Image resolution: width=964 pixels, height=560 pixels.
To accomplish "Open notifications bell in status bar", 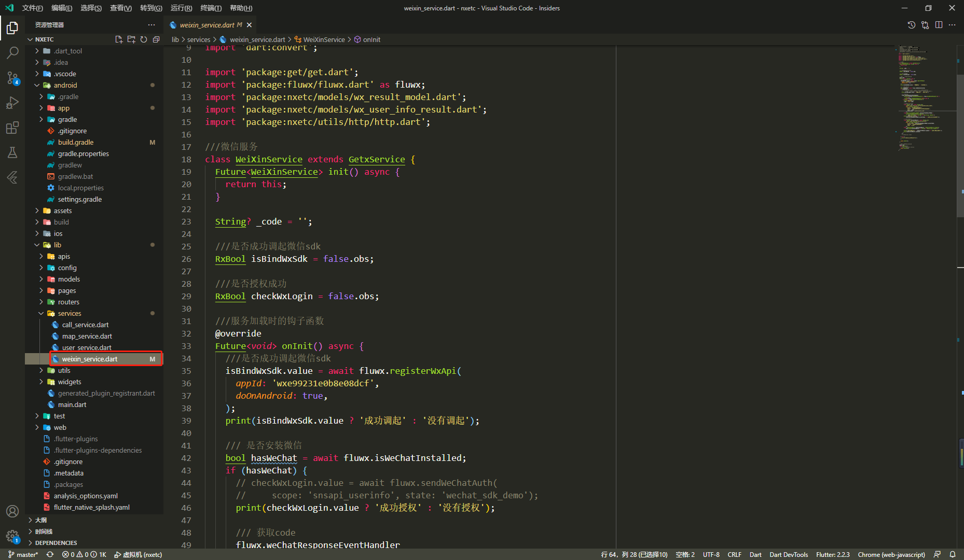I will click(953, 554).
